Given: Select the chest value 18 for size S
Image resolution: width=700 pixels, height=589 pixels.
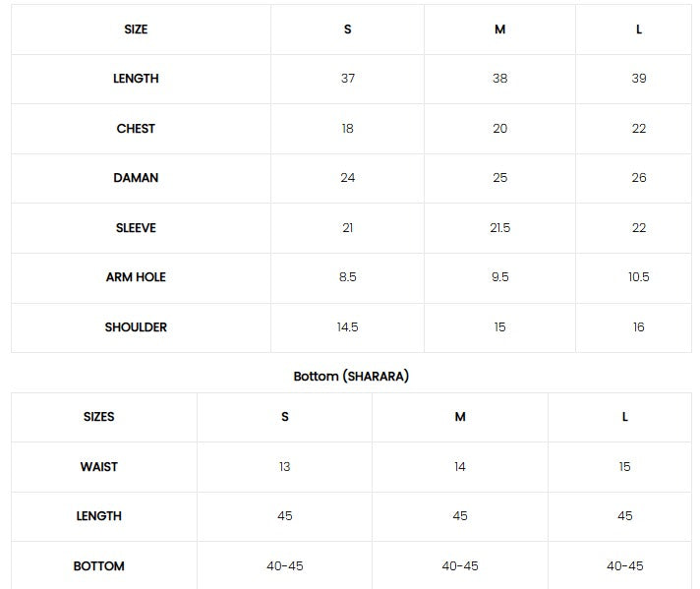Looking at the screenshot, I should click(347, 129).
